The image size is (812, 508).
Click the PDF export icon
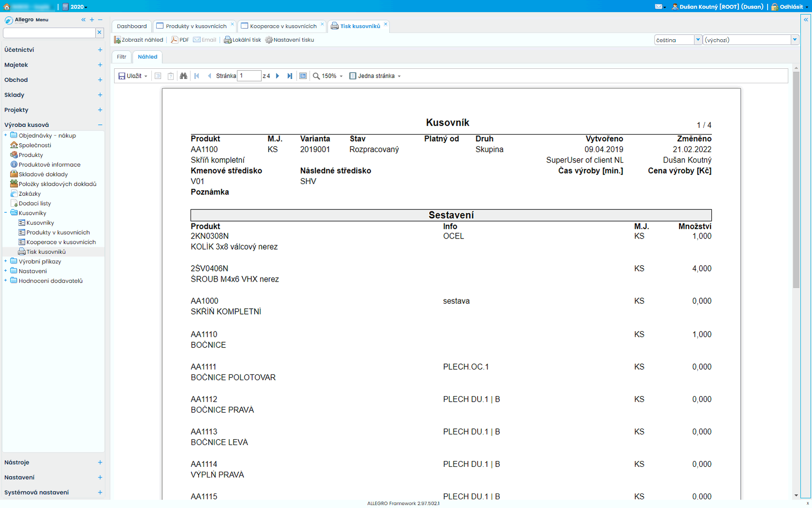(180, 40)
